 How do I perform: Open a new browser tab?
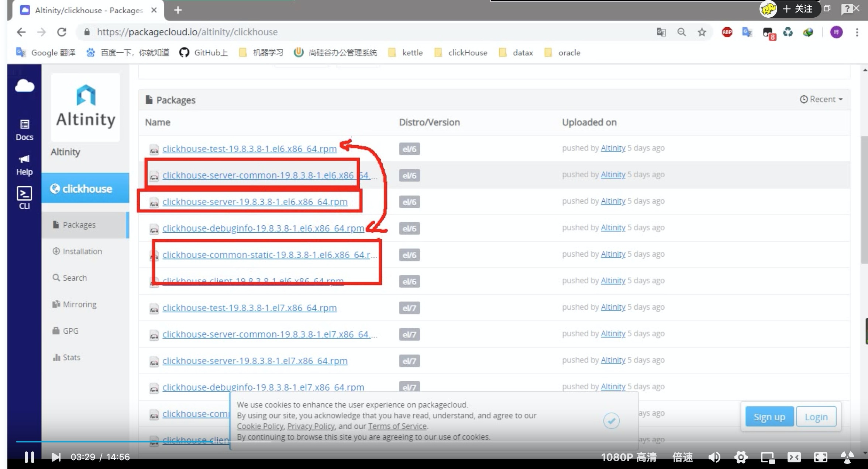pos(178,10)
